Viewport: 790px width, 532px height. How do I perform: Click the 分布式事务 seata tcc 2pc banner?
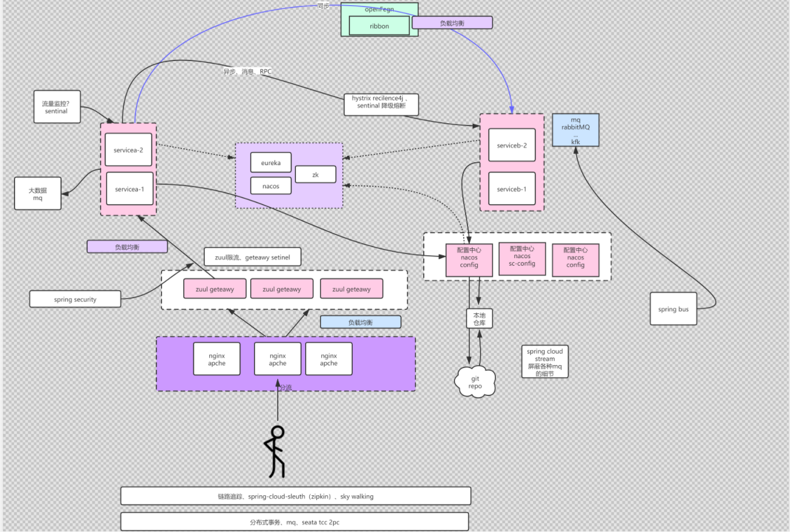point(294,522)
